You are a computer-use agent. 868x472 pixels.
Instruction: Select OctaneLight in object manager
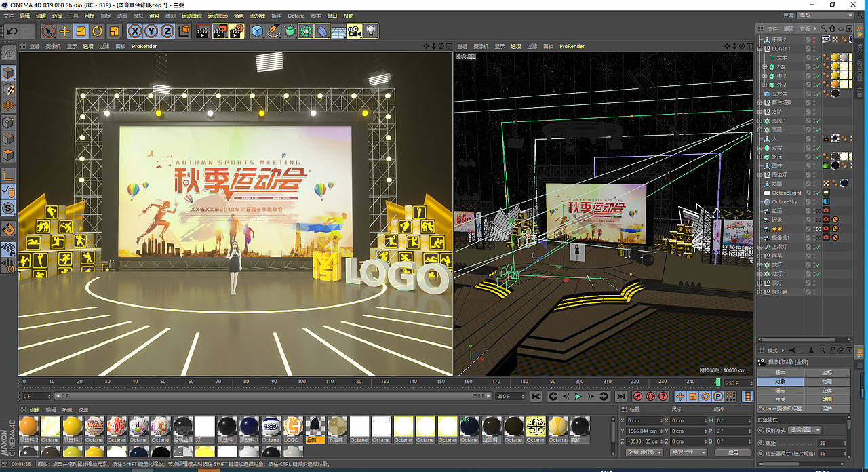tap(787, 193)
